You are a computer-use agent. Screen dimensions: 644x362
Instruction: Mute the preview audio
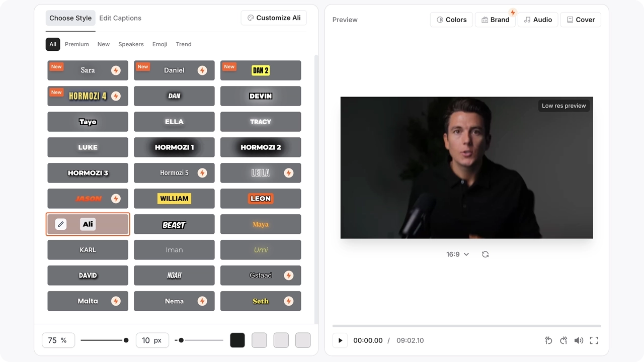point(579,340)
